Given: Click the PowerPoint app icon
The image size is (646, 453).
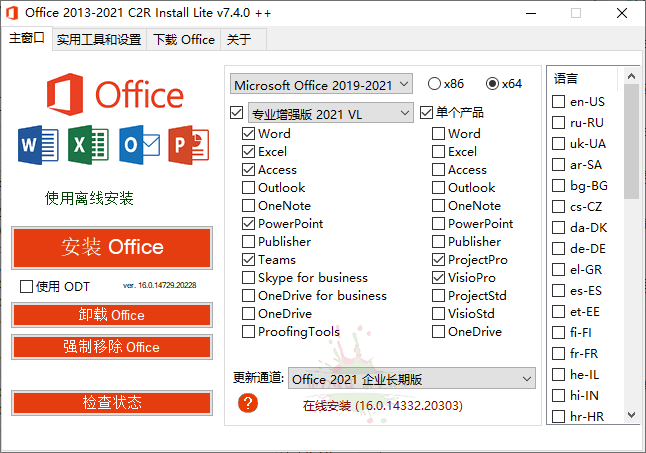Looking at the screenshot, I should [x=188, y=146].
